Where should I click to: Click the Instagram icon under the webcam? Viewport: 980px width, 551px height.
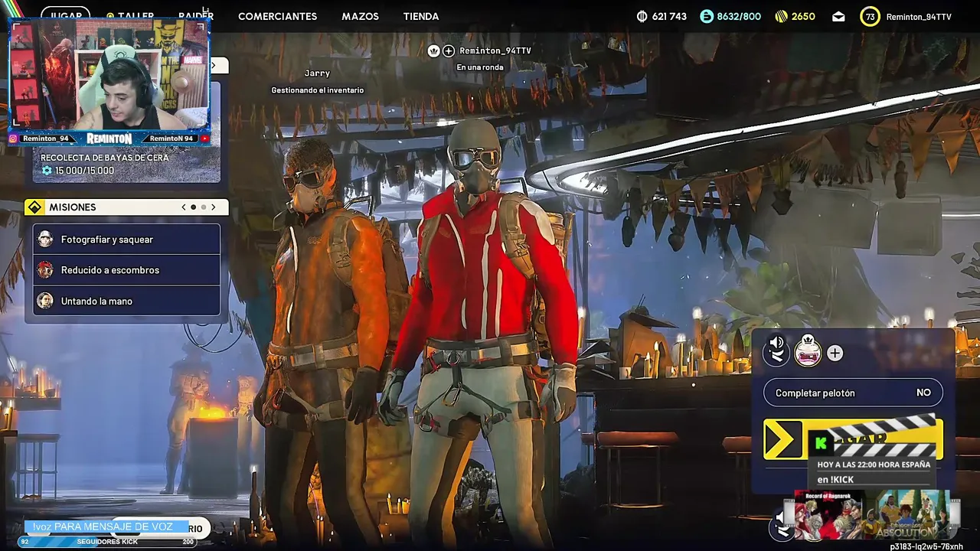(x=15, y=139)
